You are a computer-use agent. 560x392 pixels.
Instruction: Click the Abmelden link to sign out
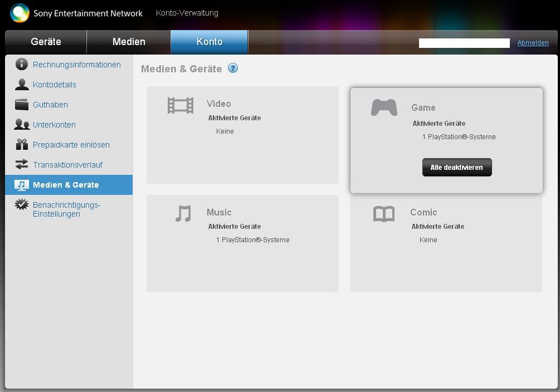[x=533, y=43]
